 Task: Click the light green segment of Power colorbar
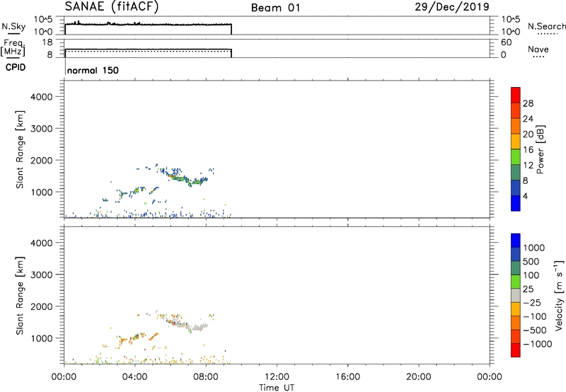point(516,157)
